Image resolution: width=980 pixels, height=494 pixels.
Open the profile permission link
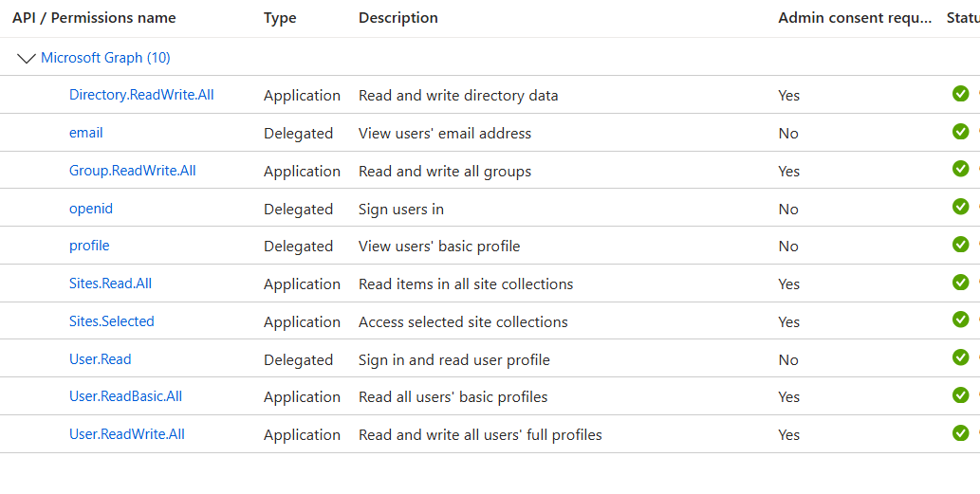pyautogui.click(x=89, y=246)
